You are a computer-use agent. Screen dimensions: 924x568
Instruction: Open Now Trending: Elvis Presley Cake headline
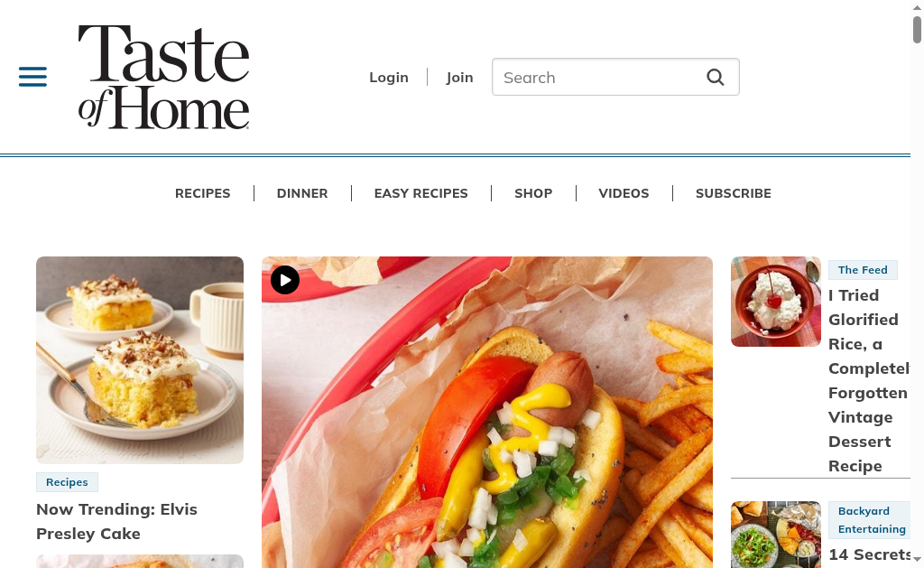(116, 521)
